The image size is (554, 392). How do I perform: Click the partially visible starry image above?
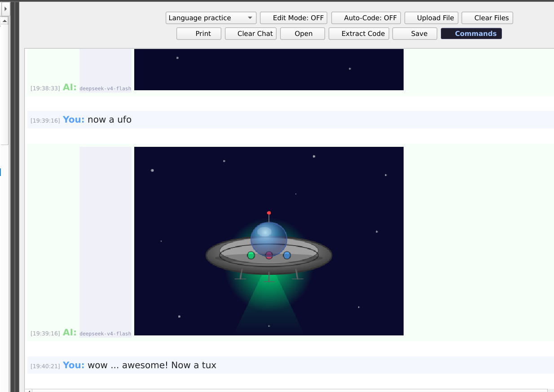(269, 70)
